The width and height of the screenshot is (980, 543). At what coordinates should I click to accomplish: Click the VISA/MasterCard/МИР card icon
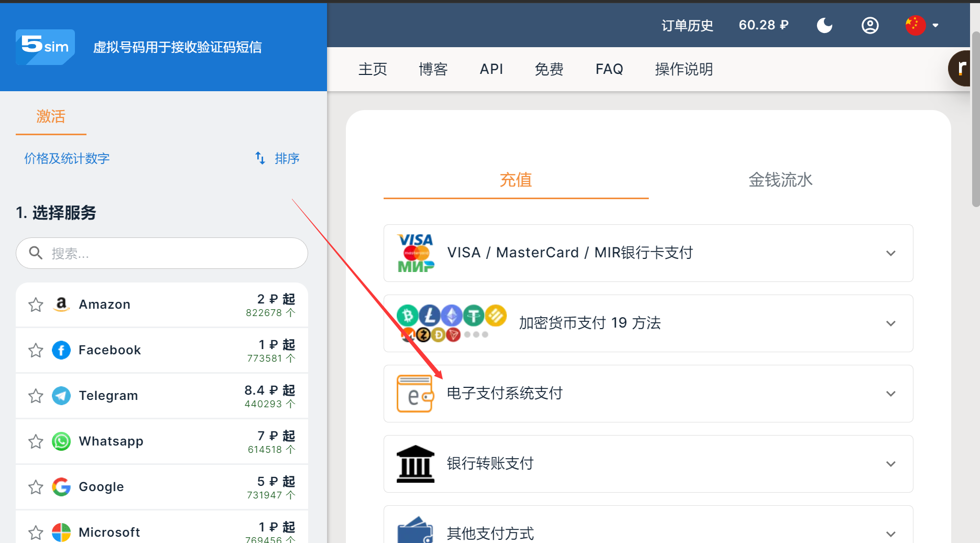416,253
